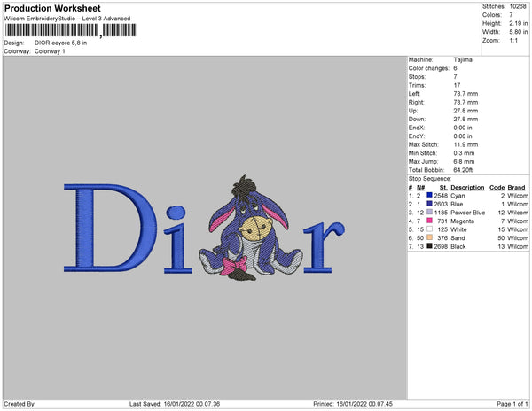Click the blue letter i in the design

[177, 239]
